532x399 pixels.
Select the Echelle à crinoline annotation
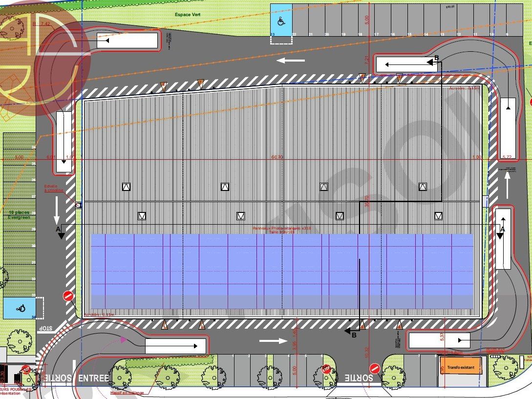click(54, 189)
